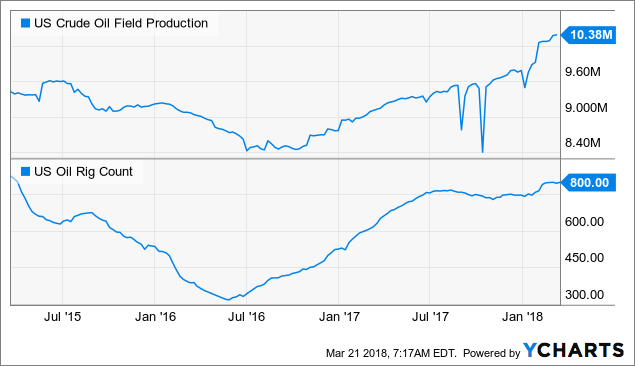635x366 pixels.
Task: Open the YCharts logo link
Action: coord(573,350)
